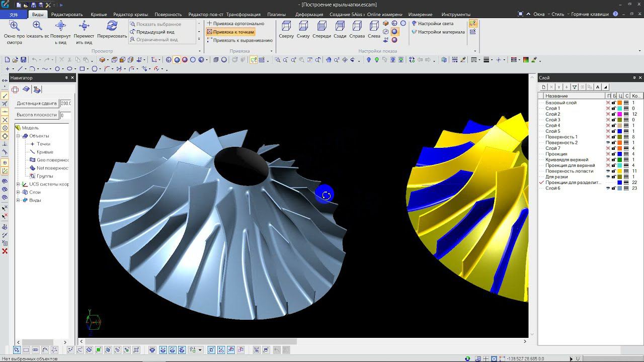Click the Повернуть вид rotate view icon
Image resolution: width=644 pixels, height=362 pixels.
point(60,26)
